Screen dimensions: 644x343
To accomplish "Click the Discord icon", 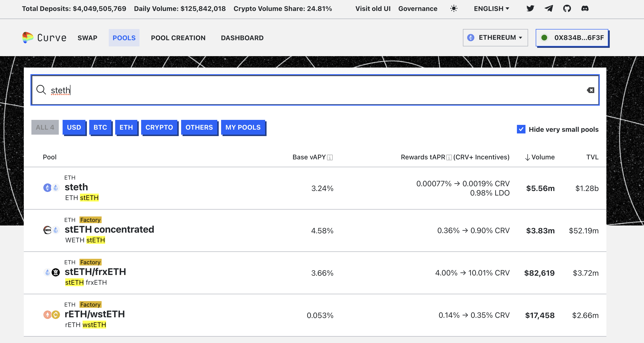I will (x=585, y=9).
